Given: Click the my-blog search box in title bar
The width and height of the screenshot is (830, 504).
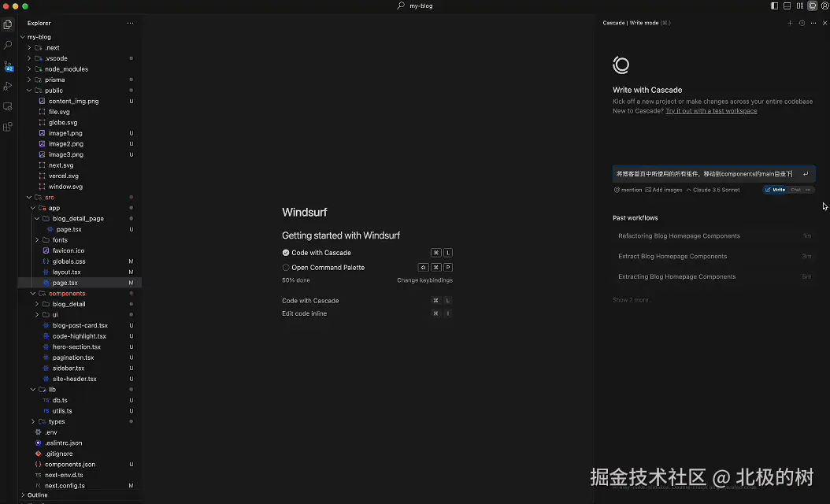Looking at the screenshot, I should click(415, 6).
